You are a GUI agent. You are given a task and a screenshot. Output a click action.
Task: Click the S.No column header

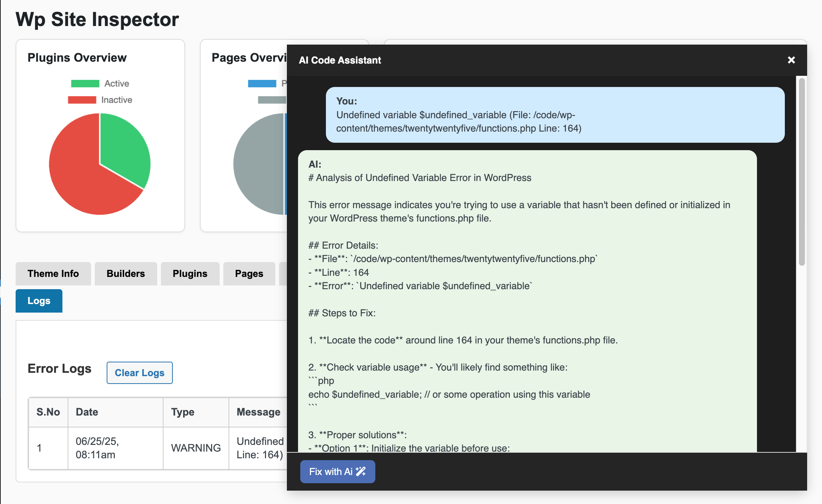(x=48, y=412)
